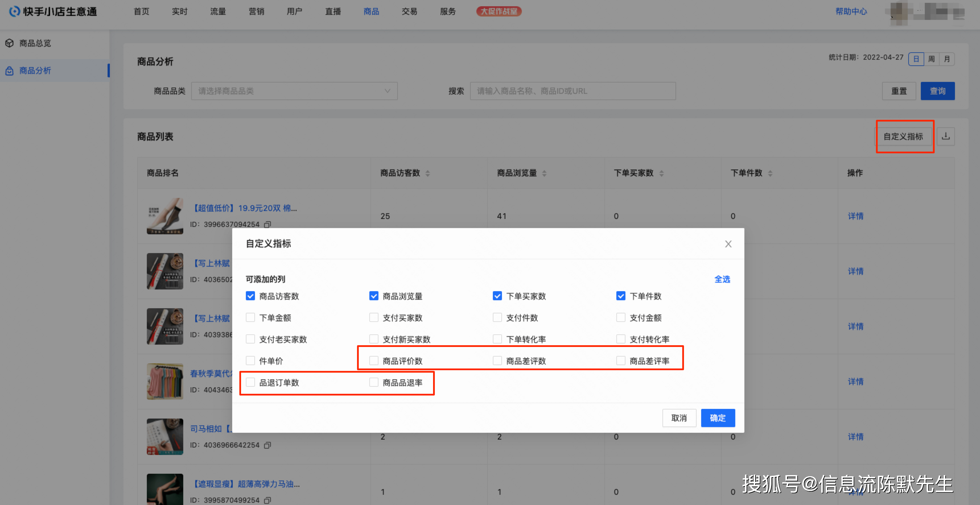Open 帮助中心 link
980x505 pixels.
pos(851,11)
